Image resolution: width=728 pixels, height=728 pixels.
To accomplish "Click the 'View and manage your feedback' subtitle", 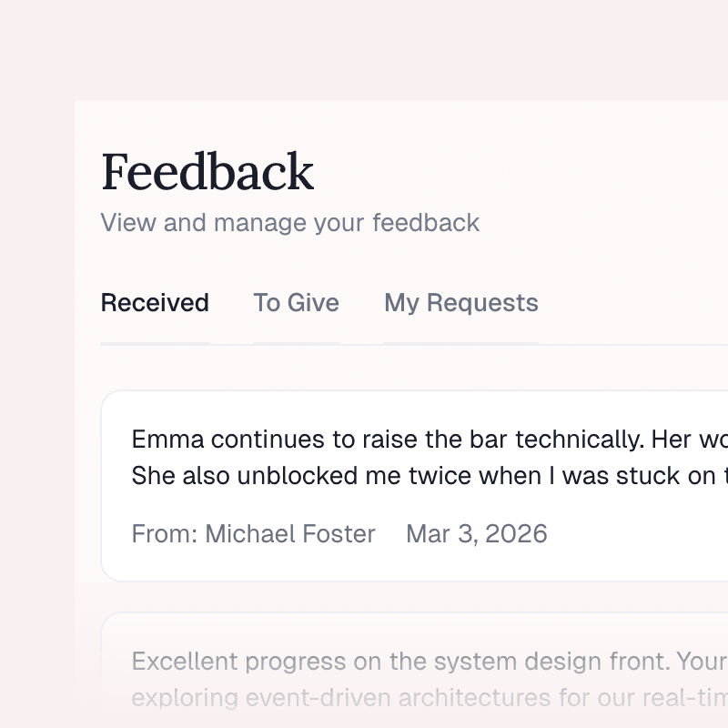I will 289,223.
